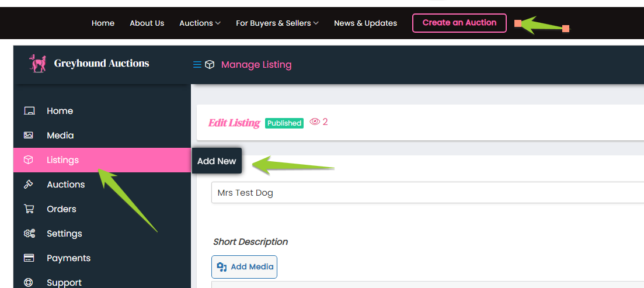
Task: Click the Create an Auction button
Action: (x=459, y=23)
